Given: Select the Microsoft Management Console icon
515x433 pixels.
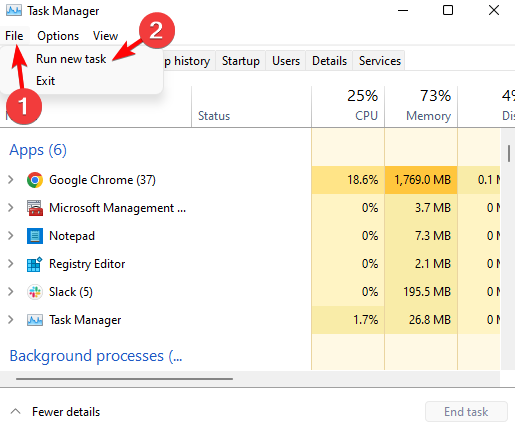Looking at the screenshot, I should point(35,208).
